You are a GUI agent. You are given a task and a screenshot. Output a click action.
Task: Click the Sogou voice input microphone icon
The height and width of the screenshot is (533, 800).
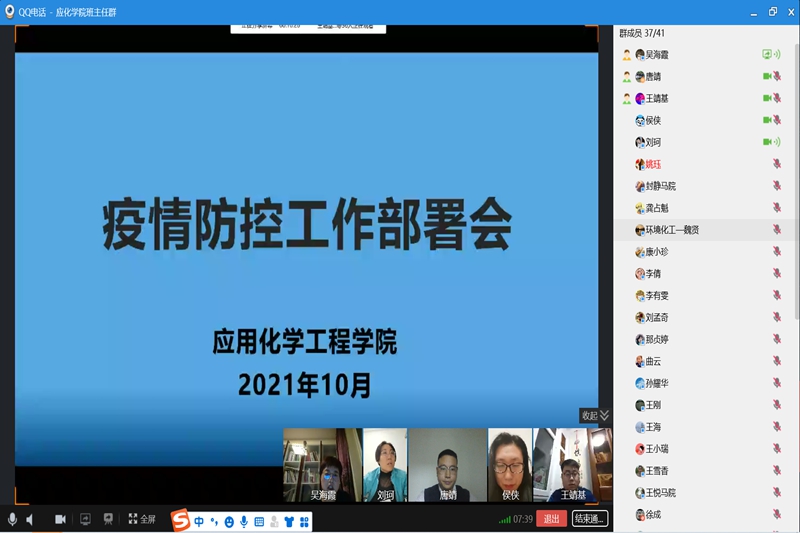(244, 521)
